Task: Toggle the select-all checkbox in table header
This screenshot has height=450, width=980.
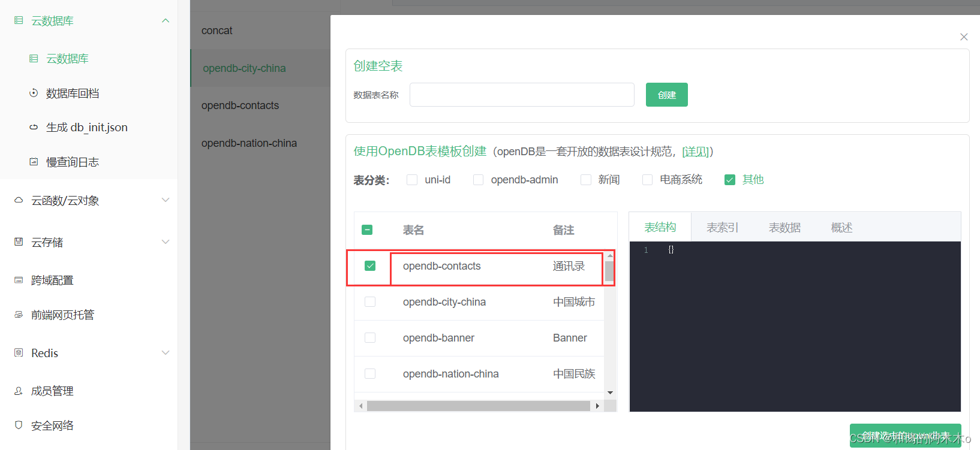Action: pyautogui.click(x=367, y=229)
